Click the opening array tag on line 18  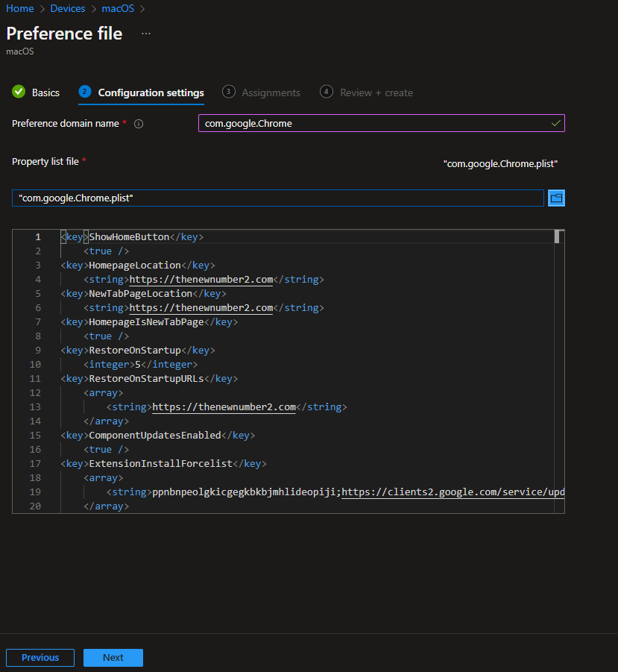[103, 477]
